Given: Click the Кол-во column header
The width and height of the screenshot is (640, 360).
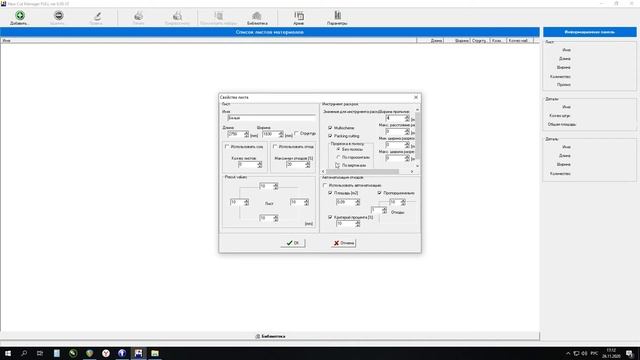Looking at the screenshot, I should 498,40.
